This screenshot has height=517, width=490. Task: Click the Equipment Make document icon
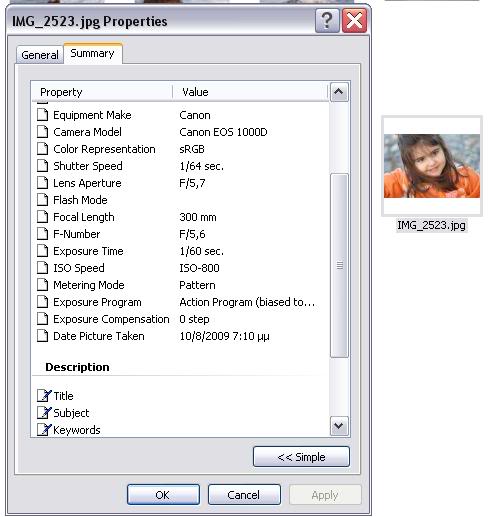(x=43, y=115)
